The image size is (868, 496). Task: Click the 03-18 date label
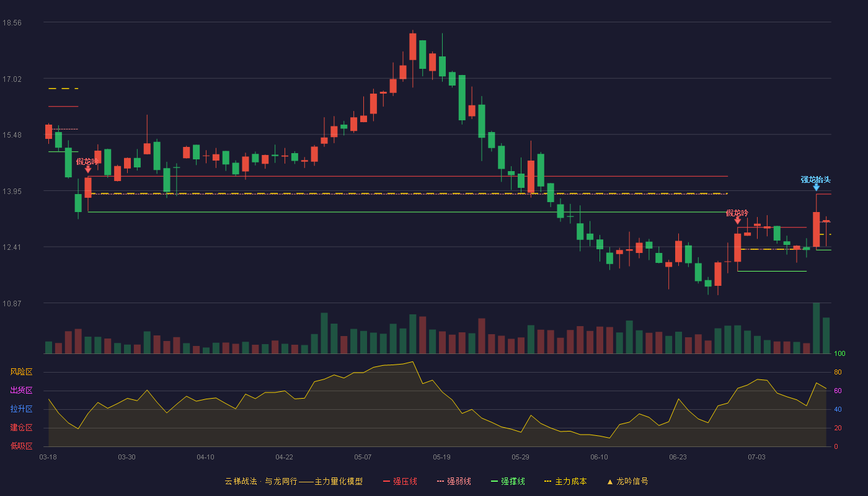[48, 457]
